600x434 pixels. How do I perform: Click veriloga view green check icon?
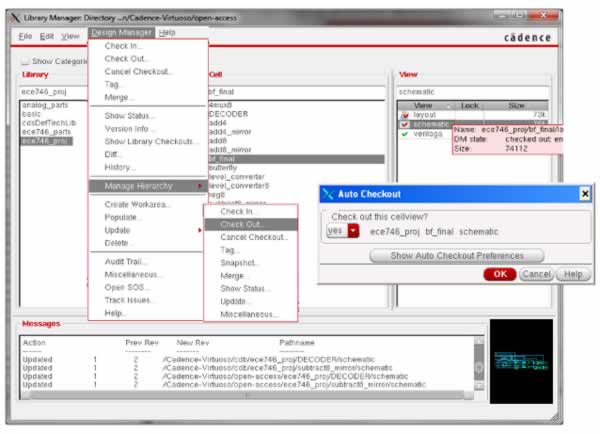point(405,134)
